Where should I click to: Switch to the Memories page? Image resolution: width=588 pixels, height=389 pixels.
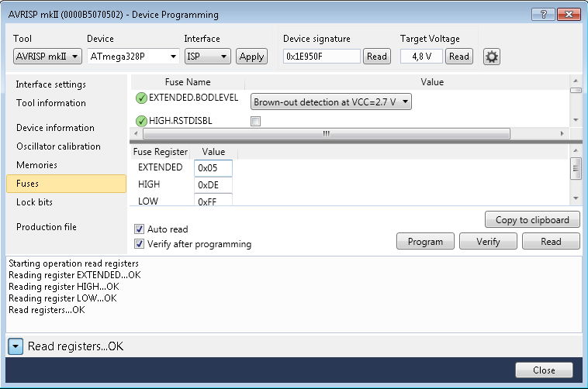(36, 165)
